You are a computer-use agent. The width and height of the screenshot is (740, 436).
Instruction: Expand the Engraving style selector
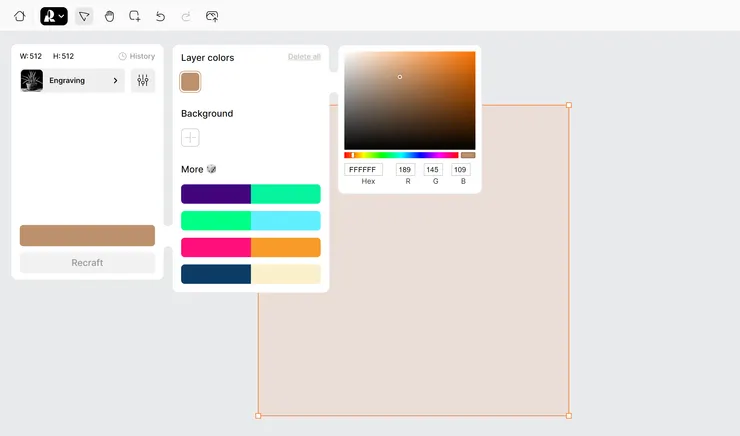click(x=72, y=81)
